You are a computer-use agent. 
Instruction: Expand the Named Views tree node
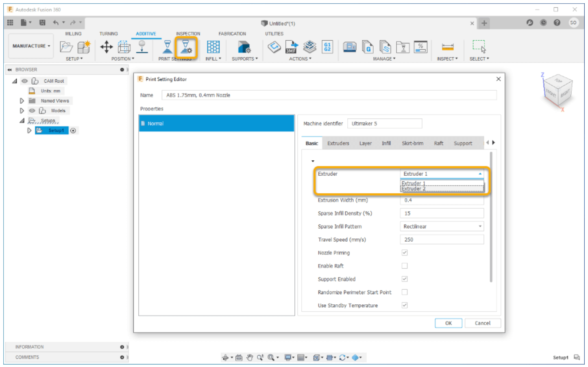pos(22,101)
